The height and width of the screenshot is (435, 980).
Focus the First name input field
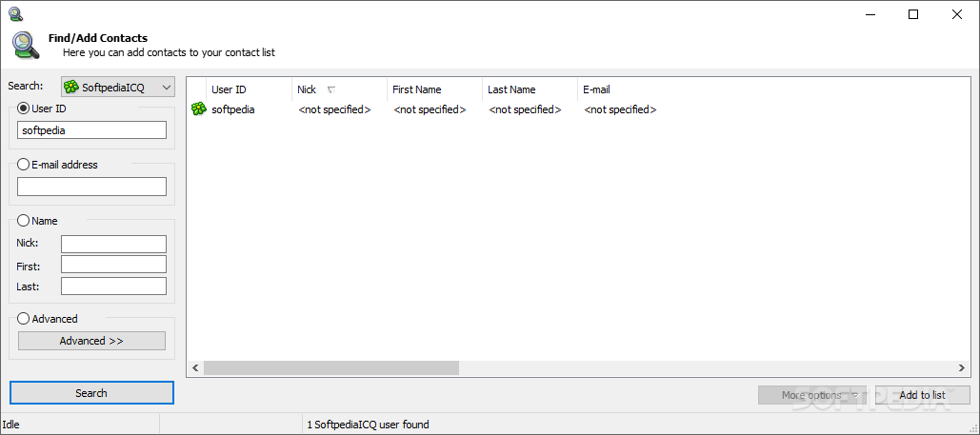(113, 265)
